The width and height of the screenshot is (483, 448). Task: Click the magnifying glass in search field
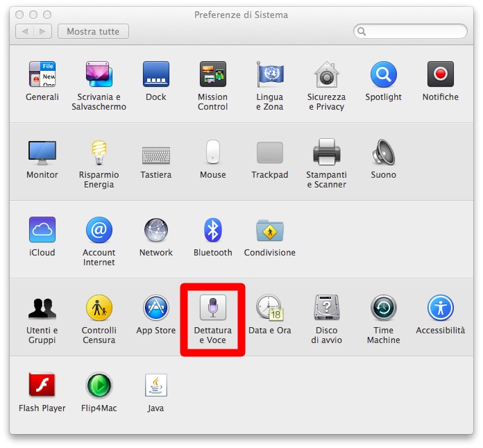(362, 31)
